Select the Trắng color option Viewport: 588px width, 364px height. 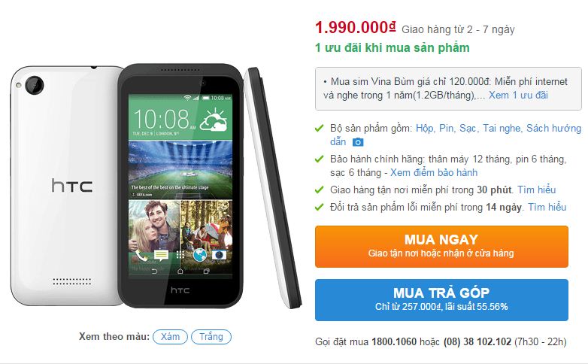click(x=211, y=337)
